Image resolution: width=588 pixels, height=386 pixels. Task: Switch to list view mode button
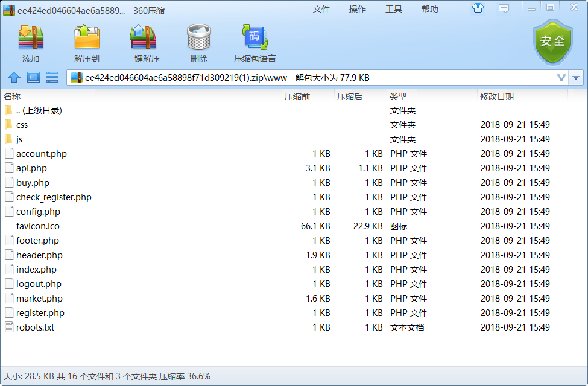[52, 78]
